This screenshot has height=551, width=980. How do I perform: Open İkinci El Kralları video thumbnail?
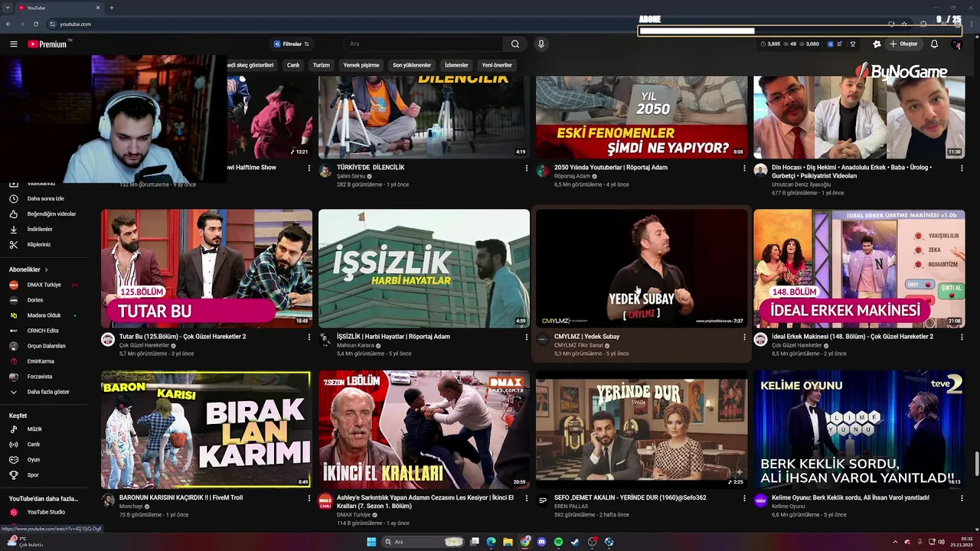[x=424, y=430]
